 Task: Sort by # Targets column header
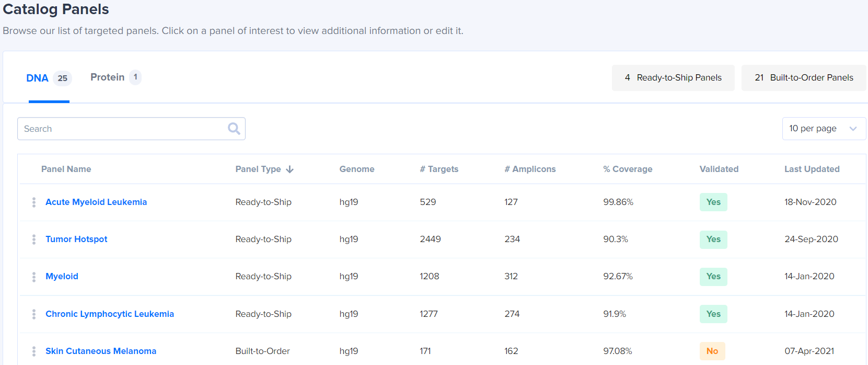pyautogui.click(x=439, y=169)
